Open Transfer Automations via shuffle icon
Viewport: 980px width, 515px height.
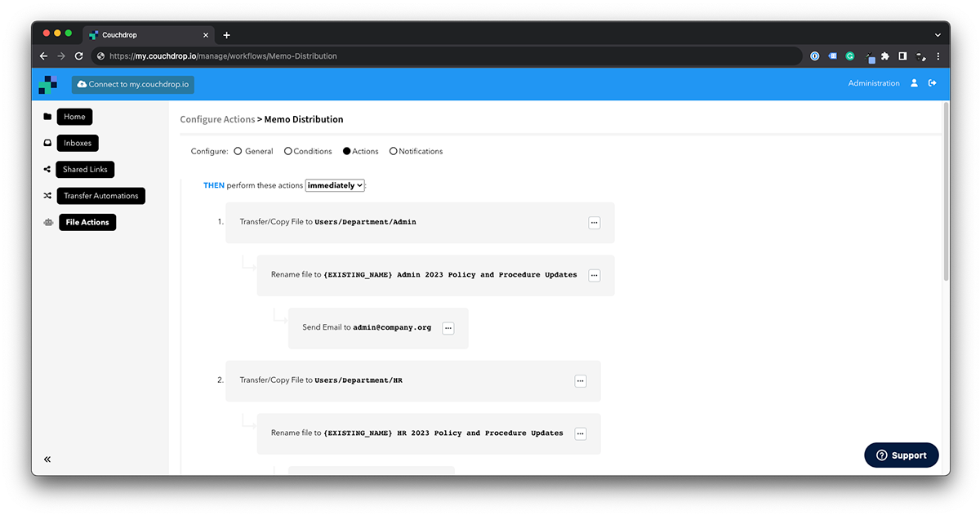click(x=48, y=195)
